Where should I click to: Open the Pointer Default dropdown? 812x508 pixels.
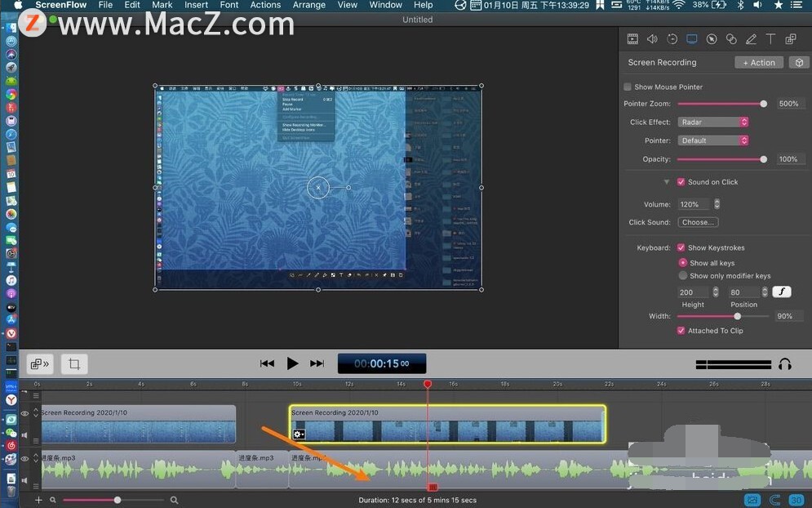pos(713,140)
